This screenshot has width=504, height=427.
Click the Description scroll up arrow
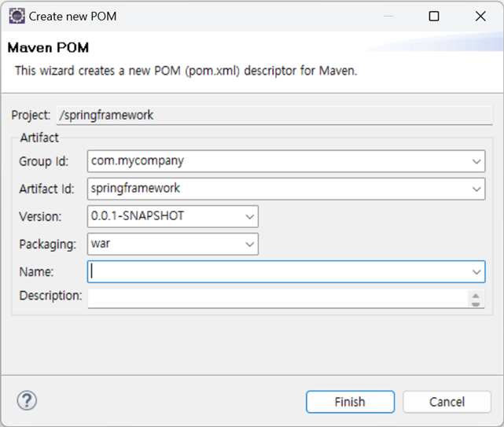(476, 295)
